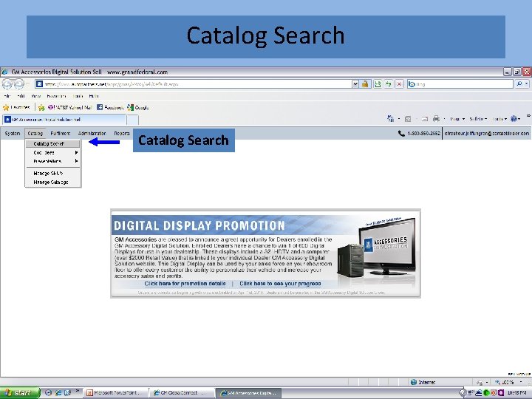Screen dimensions: 532x399
Task: Click the browser Forward arrow button
Action: point(19,83)
